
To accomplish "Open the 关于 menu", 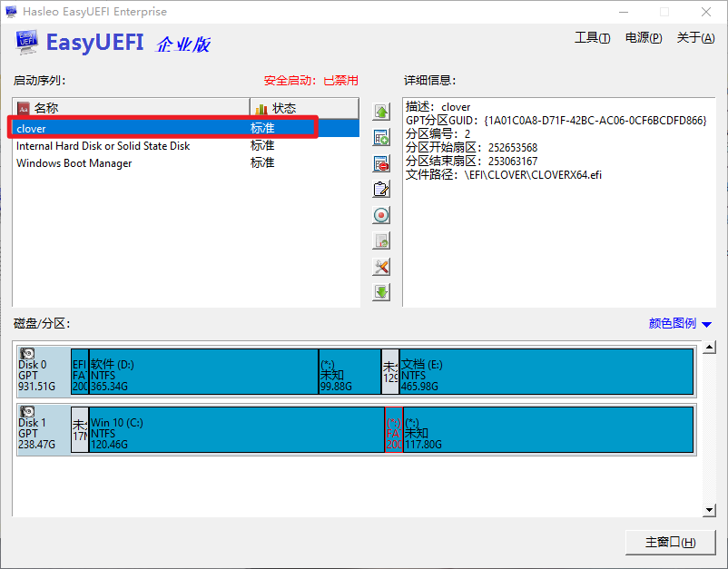I will click(x=694, y=37).
